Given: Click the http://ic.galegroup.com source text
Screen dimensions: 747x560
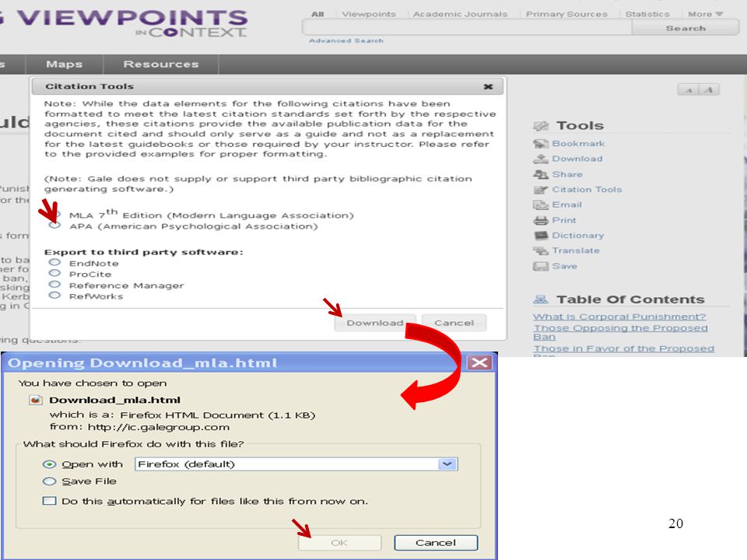Looking at the screenshot, I should coord(159,427).
